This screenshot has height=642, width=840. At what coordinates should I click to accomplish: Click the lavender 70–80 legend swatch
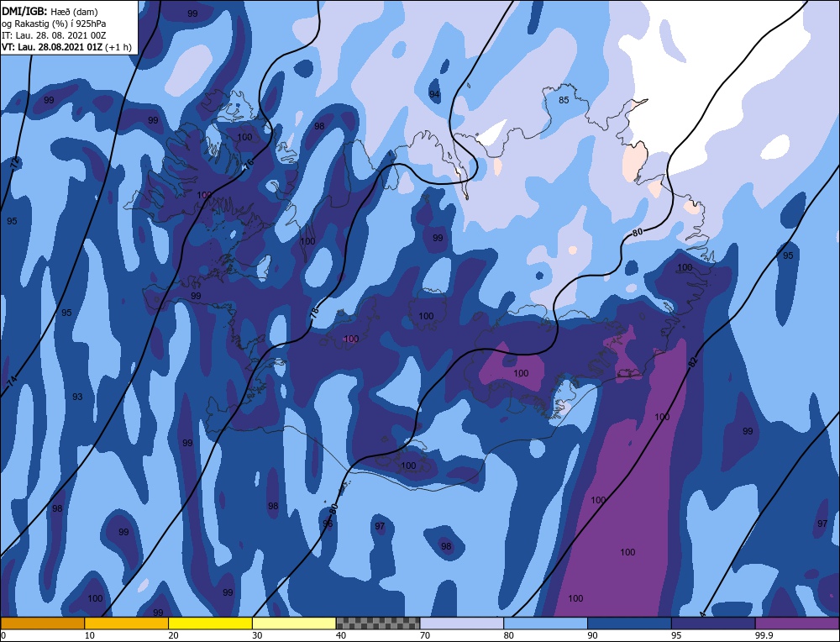coord(462,624)
